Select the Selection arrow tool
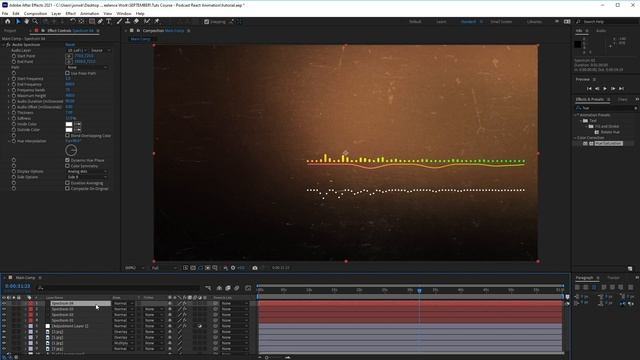Image resolution: width=640 pixels, height=360 pixels. click(18, 21)
